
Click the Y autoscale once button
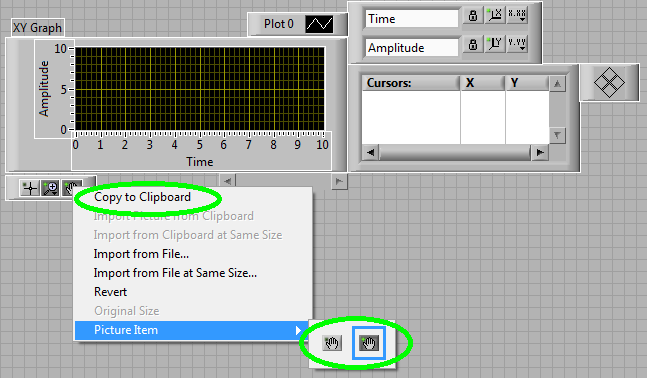(x=494, y=44)
